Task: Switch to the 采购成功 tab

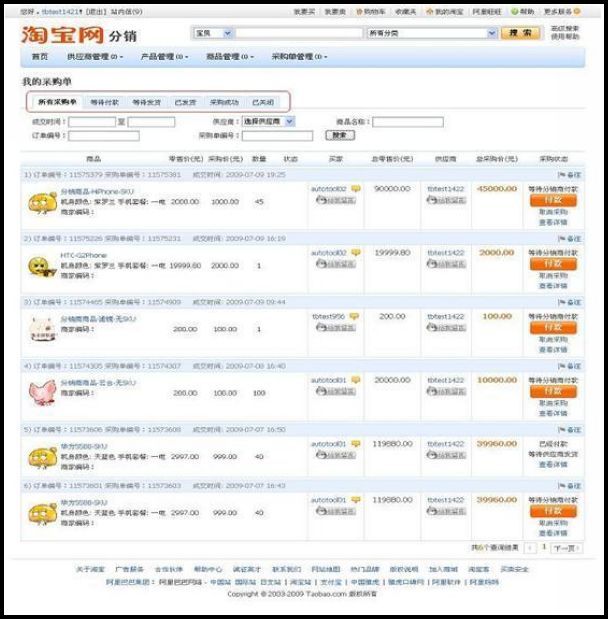Action: pyautogui.click(x=223, y=102)
